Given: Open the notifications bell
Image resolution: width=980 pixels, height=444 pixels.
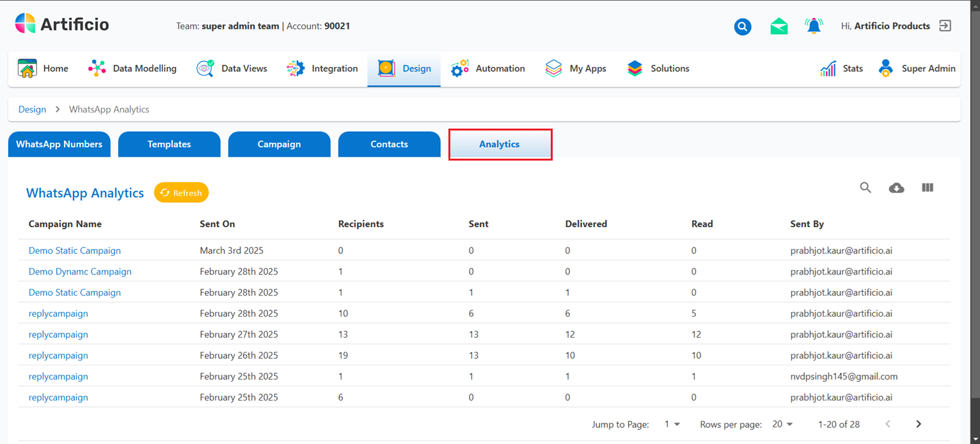Looking at the screenshot, I should pos(814,26).
